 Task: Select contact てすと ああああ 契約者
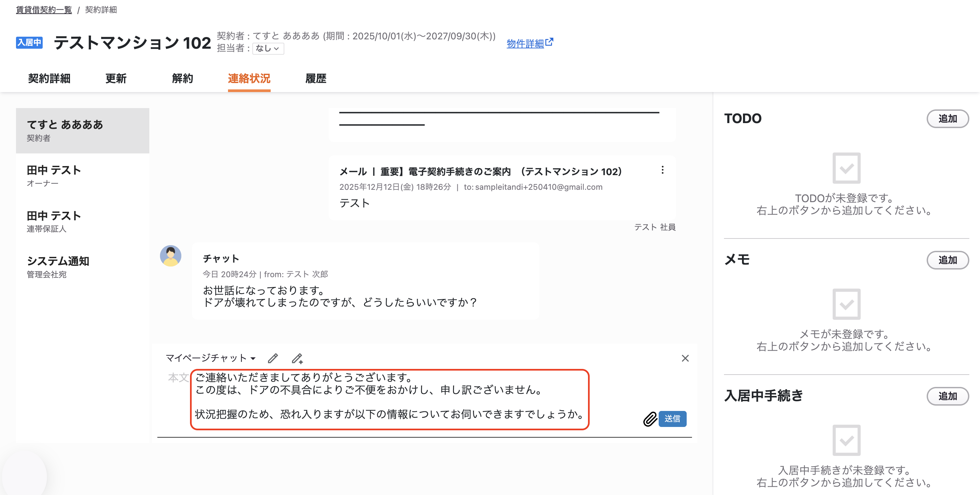(x=83, y=131)
